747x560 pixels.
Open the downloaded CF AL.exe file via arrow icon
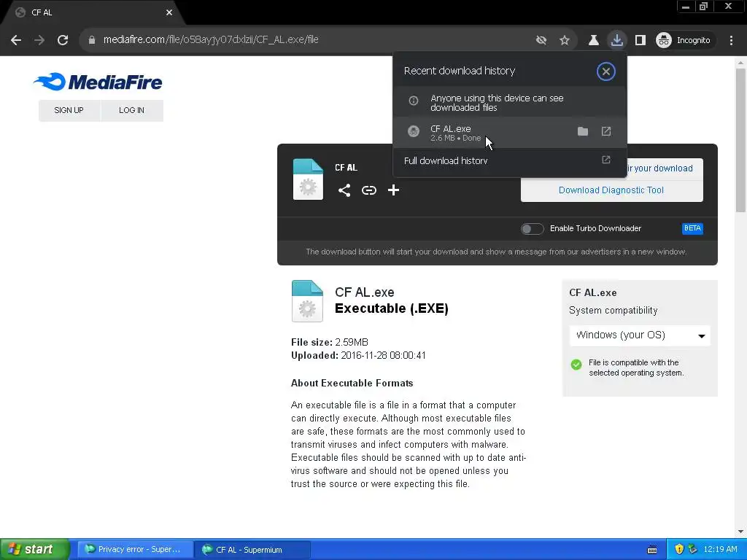(606, 131)
